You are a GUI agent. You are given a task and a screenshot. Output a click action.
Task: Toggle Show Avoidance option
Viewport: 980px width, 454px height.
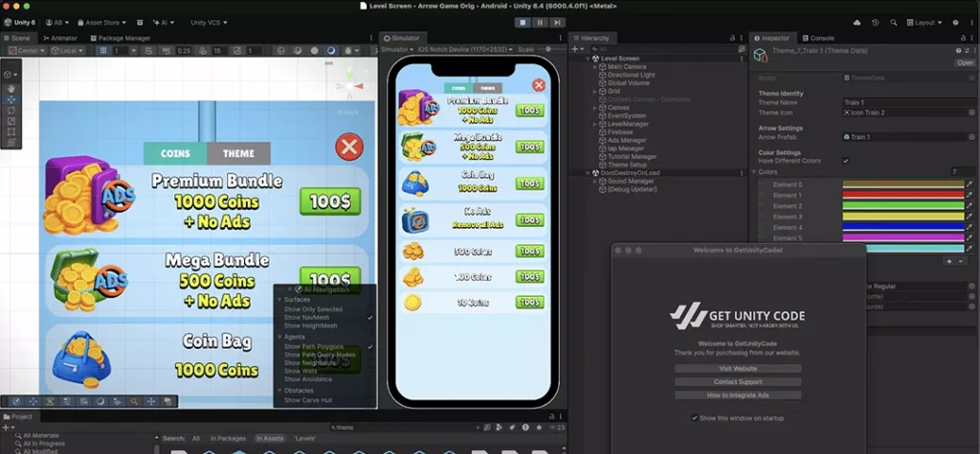pos(307,379)
